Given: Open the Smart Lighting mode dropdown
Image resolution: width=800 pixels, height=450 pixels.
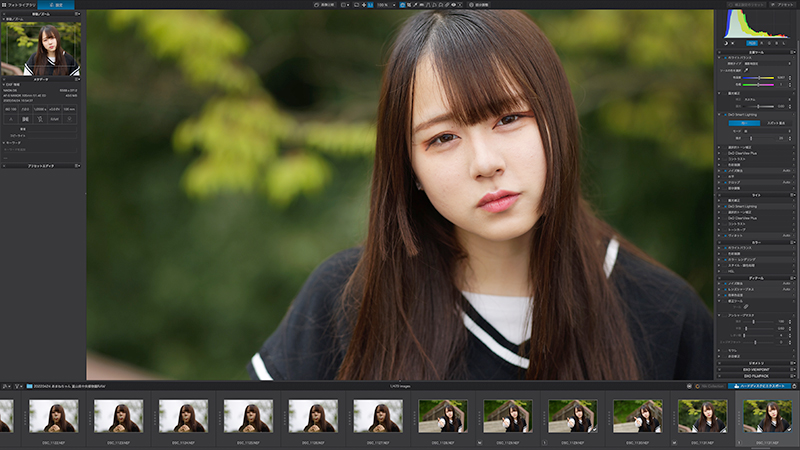Looking at the screenshot, I should pyautogui.click(x=768, y=131).
